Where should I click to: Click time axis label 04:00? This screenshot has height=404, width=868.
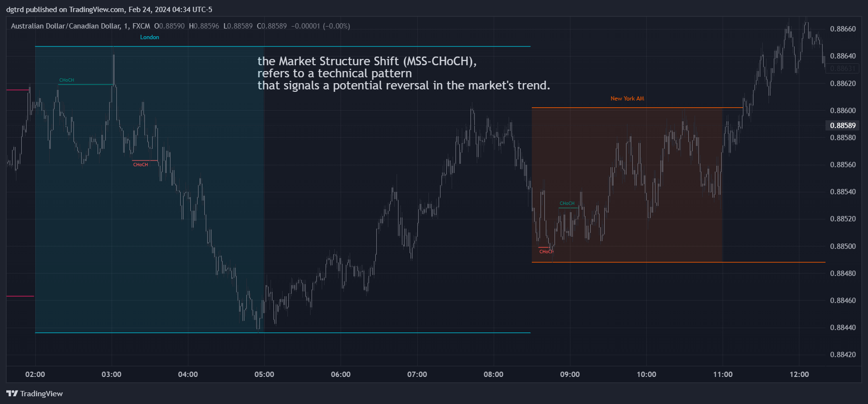[x=188, y=375]
